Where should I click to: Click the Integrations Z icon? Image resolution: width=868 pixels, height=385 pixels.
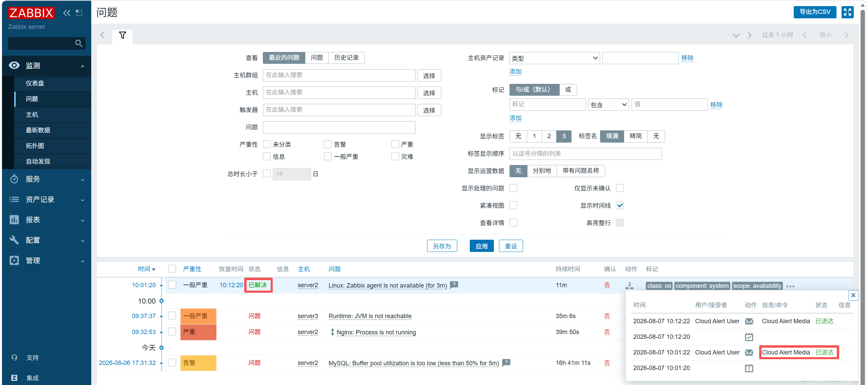tap(14, 378)
